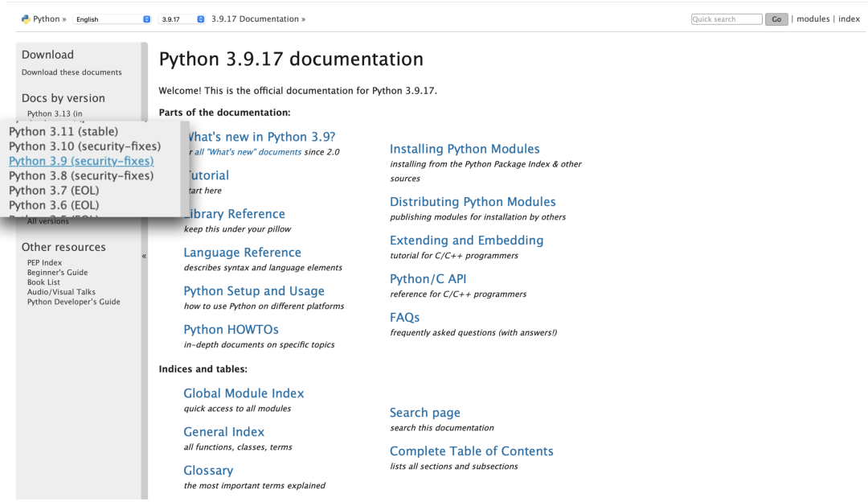Viewport: 868px width, 502px height.
Task: Open the 3.9.17 version dropdown
Action: pos(182,19)
